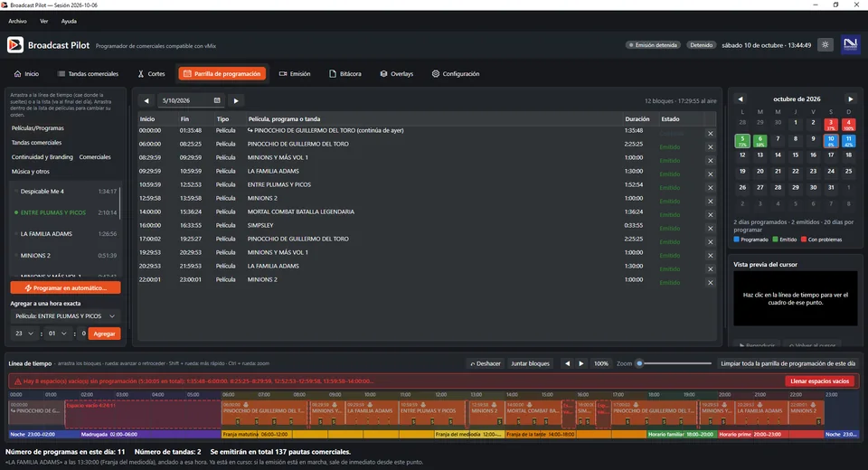Toggle the light/dark theme sun button
The image size is (868, 470).
tap(826, 45)
